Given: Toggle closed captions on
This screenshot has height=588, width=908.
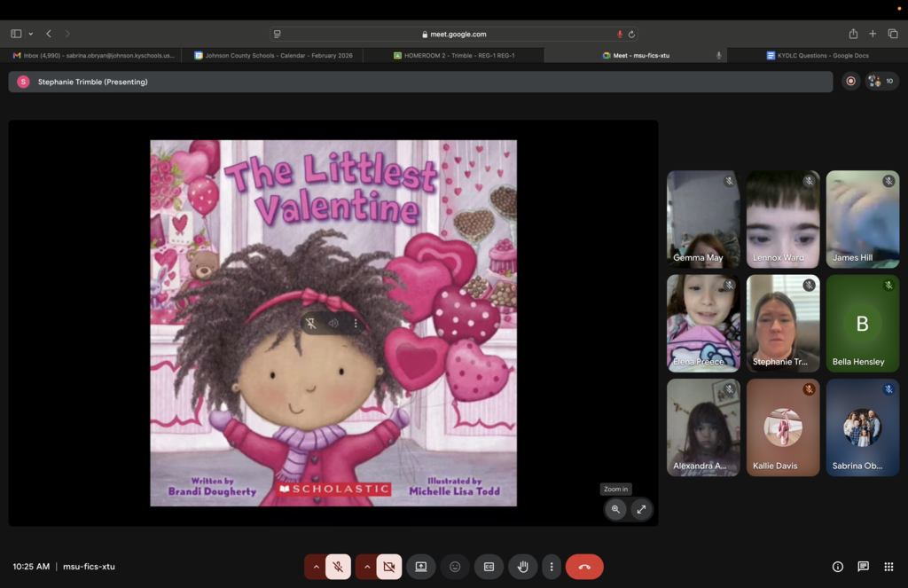Looking at the screenshot, I should click(489, 567).
